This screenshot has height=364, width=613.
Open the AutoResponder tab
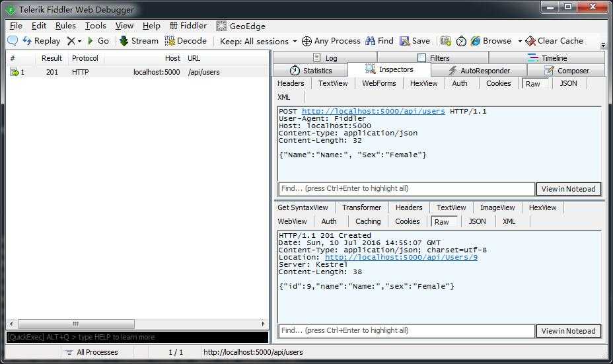coord(479,71)
